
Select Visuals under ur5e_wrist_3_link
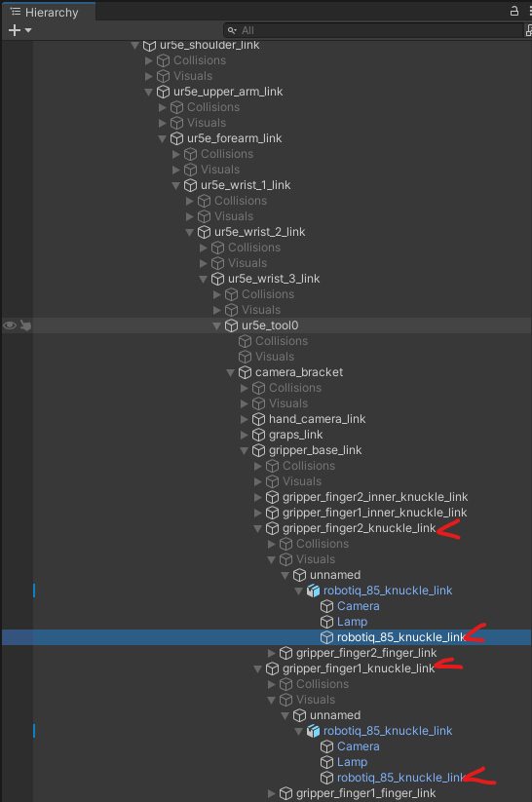tap(261, 310)
